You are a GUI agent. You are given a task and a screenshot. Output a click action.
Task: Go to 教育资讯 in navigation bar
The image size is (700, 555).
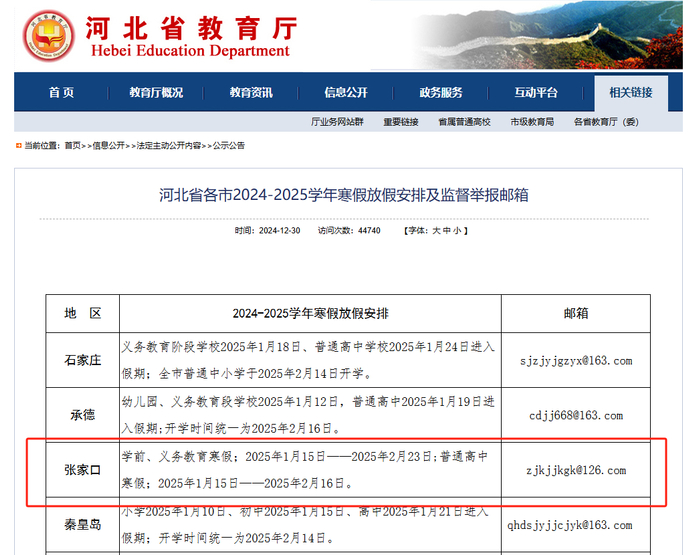(251, 93)
